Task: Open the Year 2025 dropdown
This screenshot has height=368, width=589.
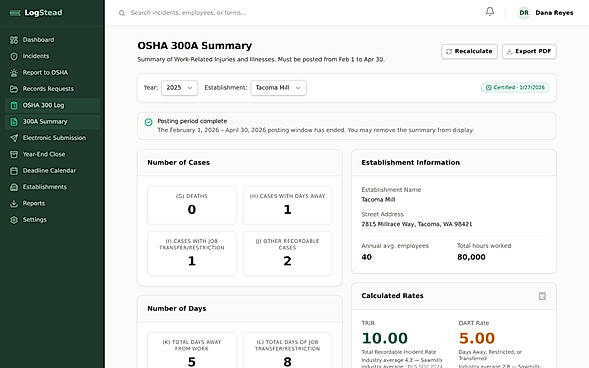Action: pyautogui.click(x=179, y=88)
